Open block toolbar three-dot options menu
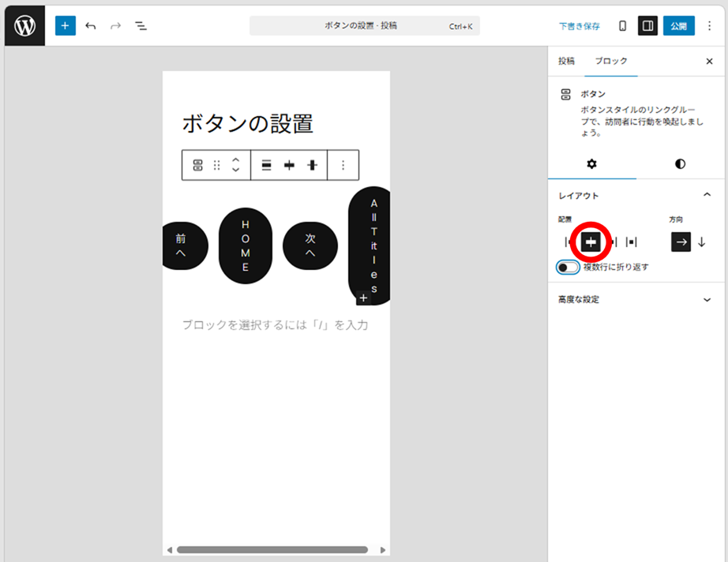728x562 pixels. click(343, 165)
